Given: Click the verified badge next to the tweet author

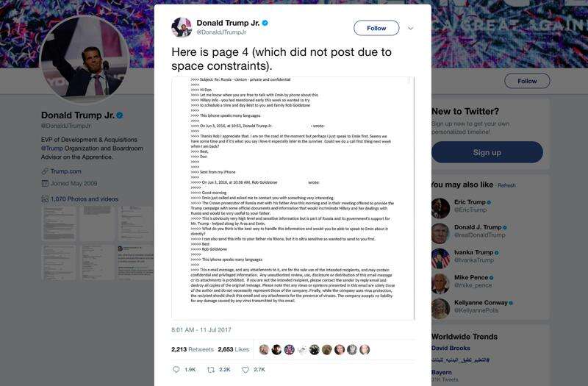Looking at the screenshot, I should tap(265, 23).
